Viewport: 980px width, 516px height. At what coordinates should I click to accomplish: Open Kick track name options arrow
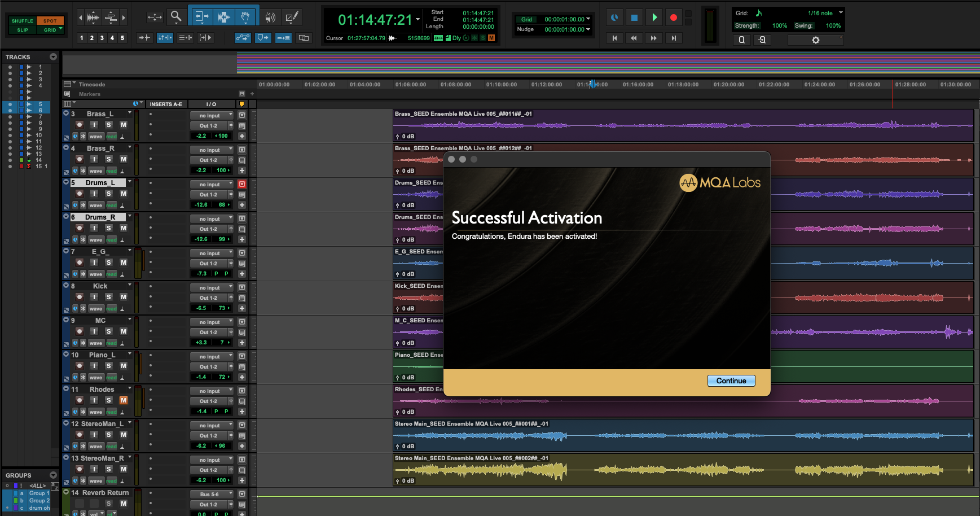[129, 285]
